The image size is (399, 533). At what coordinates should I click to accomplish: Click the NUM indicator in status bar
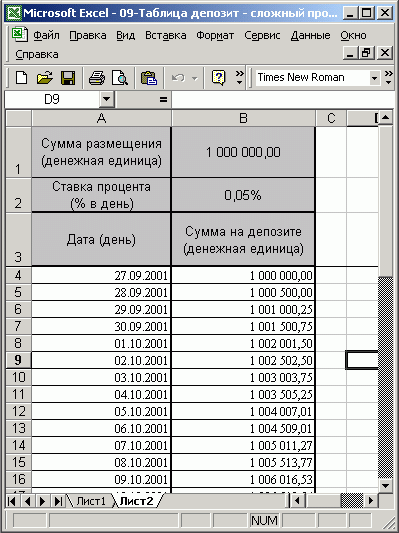[264, 520]
